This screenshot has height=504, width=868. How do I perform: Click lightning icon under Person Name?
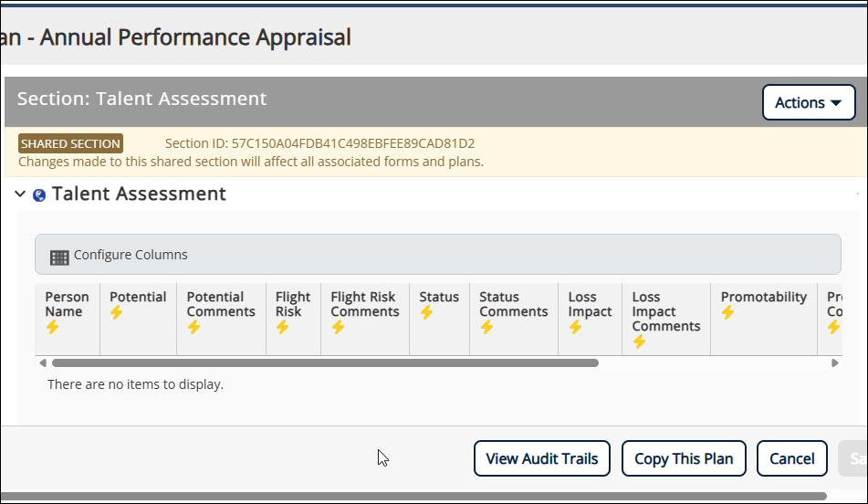click(53, 327)
